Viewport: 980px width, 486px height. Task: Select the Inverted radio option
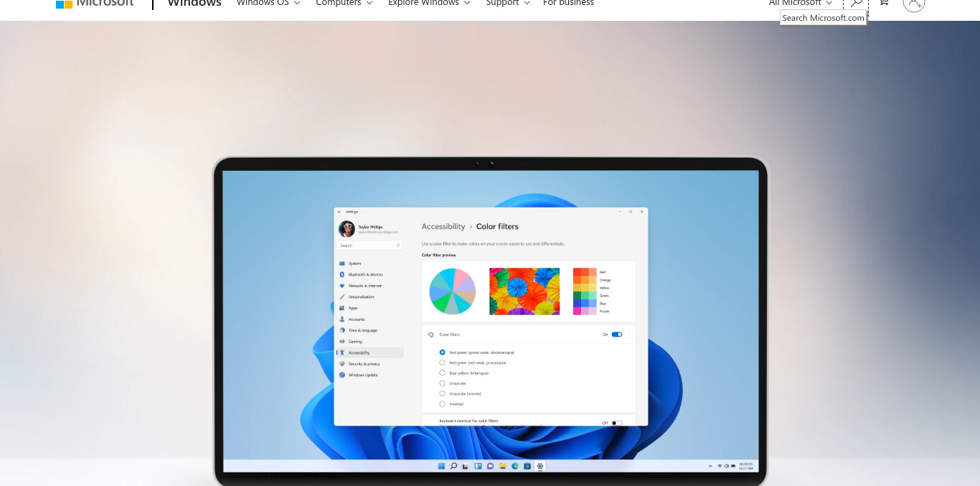pos(442,403)
